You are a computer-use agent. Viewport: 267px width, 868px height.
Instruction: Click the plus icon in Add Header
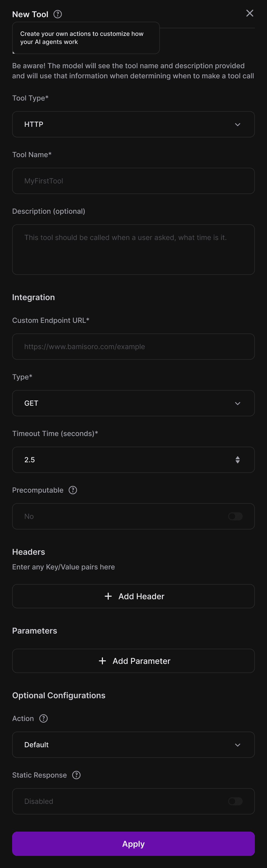108,596
